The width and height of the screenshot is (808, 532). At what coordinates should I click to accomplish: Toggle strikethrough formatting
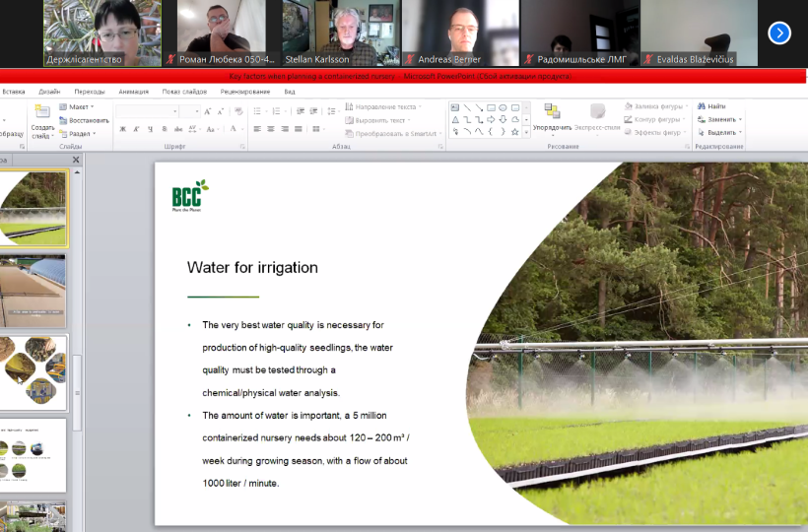(178, 129)
